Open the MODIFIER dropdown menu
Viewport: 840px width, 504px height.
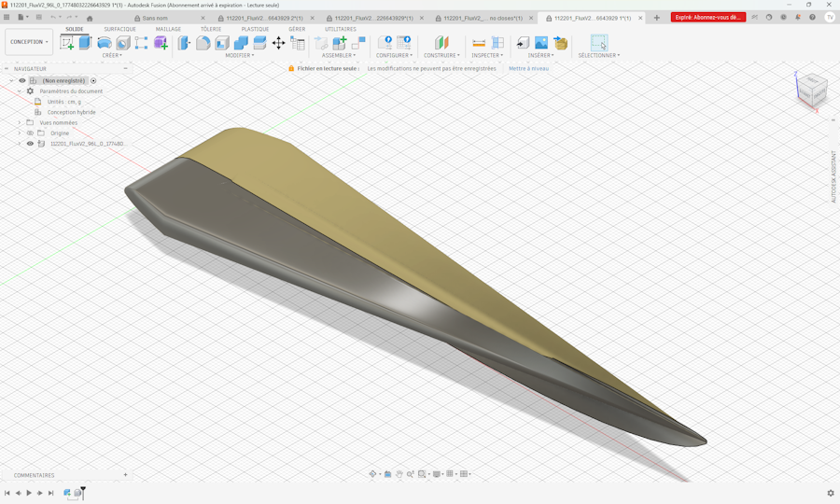point(240,55)
